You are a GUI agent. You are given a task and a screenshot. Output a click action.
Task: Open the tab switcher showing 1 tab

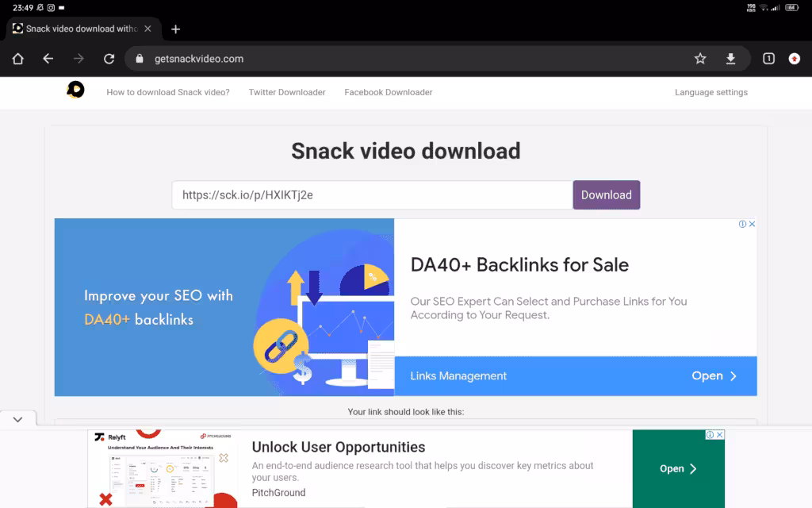(x=768, y=59)
